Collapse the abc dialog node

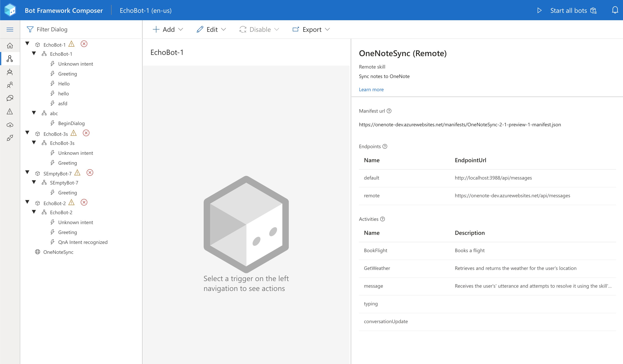34,113
